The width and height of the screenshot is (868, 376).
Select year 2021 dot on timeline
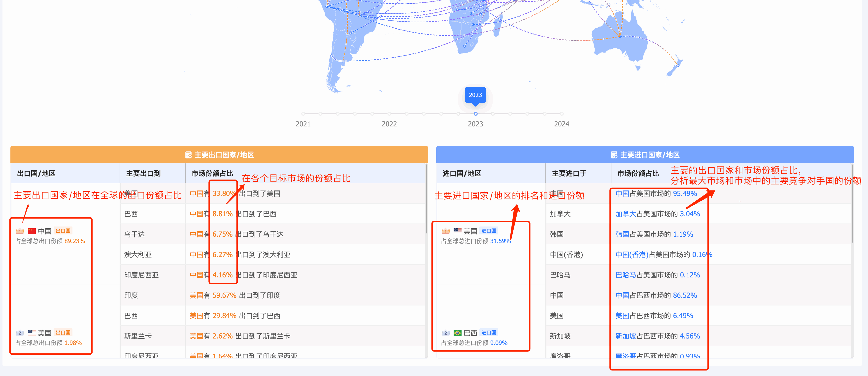(x=303, y=114)
